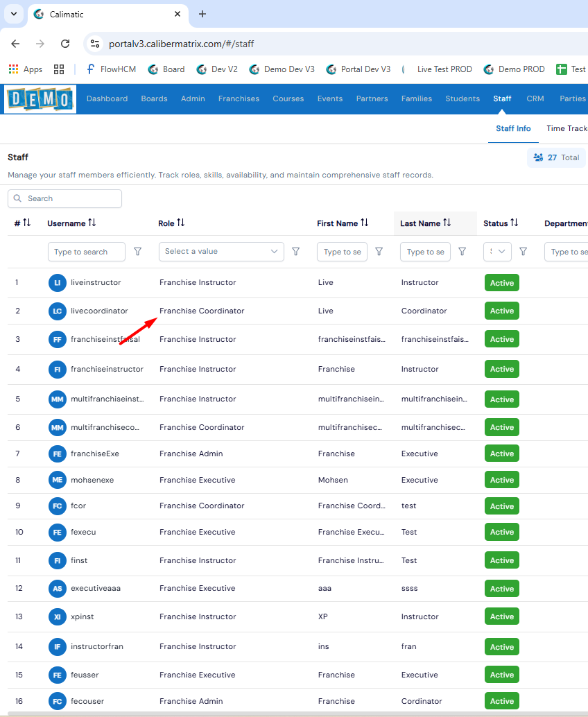
Task: Click First Name filter field
Action: pos(342,252)
